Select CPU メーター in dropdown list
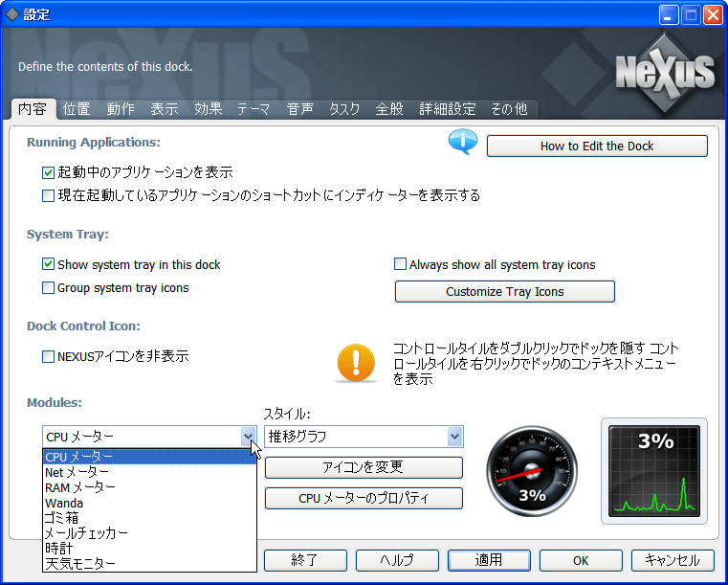The image size is (728, 585). tap(149, 457)
